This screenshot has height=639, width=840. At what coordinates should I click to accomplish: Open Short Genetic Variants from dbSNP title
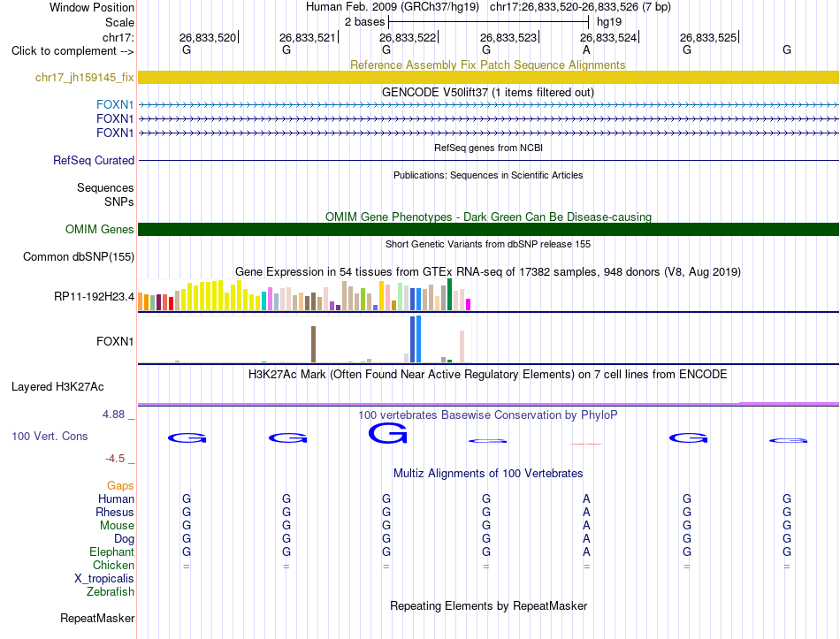(488, 244)
